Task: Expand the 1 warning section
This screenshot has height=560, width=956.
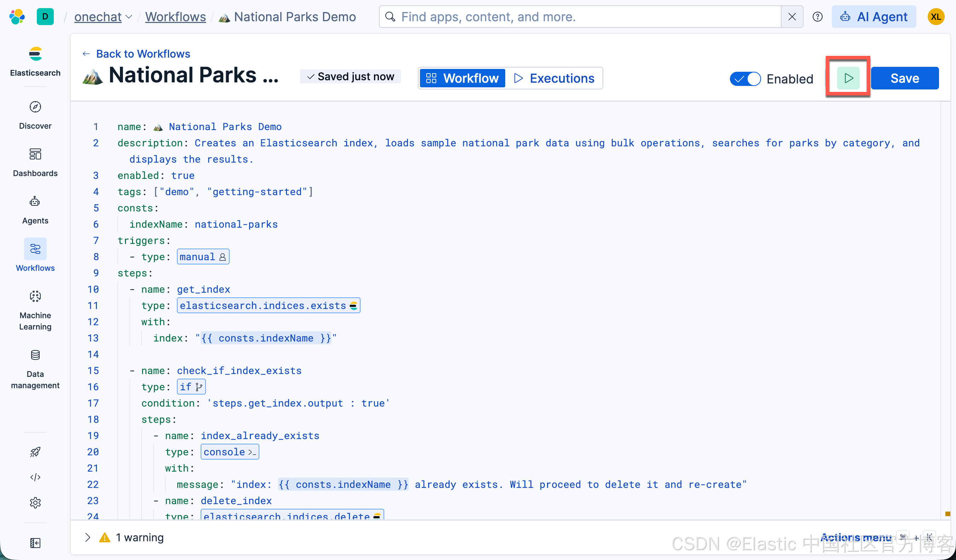Action: click(x=88, y=537)
